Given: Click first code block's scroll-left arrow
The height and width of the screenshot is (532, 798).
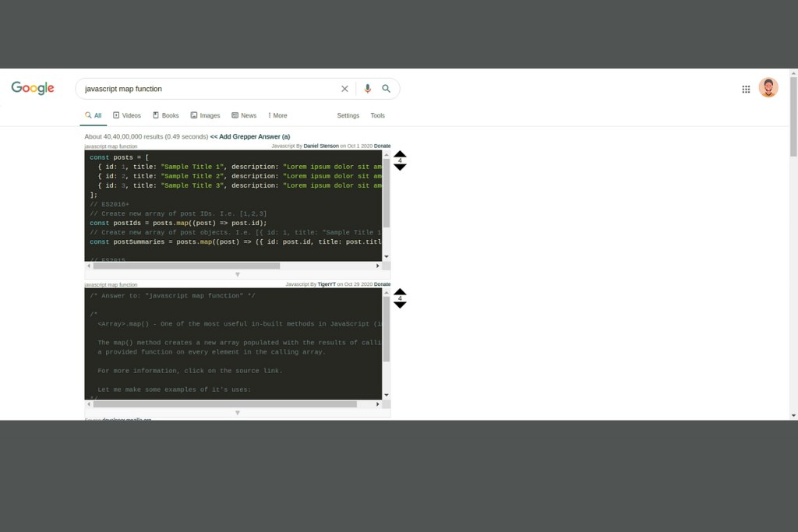Looking at the screenshot, I should coord(89,266).
